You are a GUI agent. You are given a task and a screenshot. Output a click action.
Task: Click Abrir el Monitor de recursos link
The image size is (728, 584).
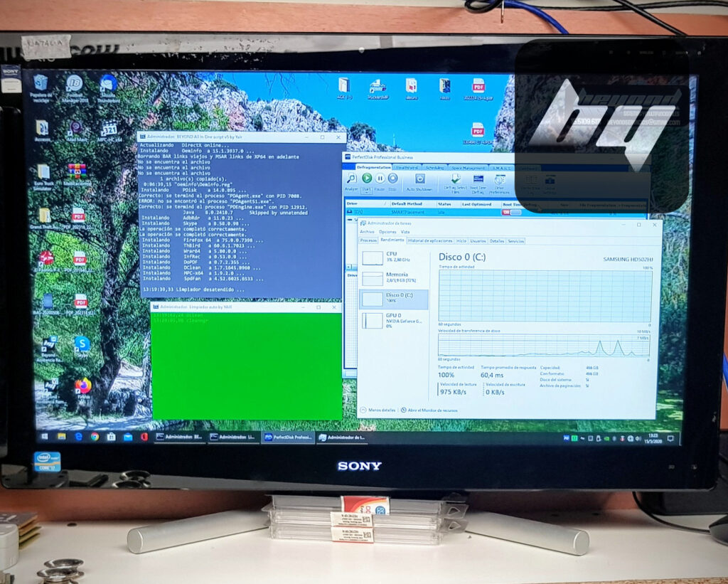pos(429,410)
